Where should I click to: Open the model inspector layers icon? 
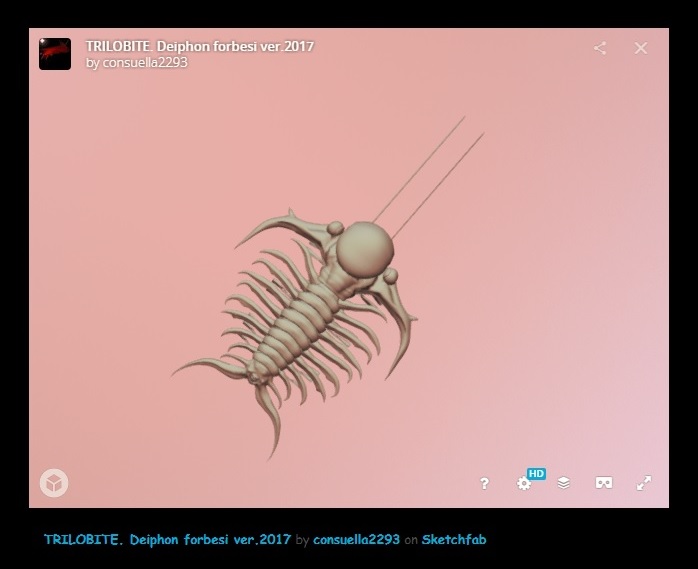pyautogui.click(x=564, y=483)
